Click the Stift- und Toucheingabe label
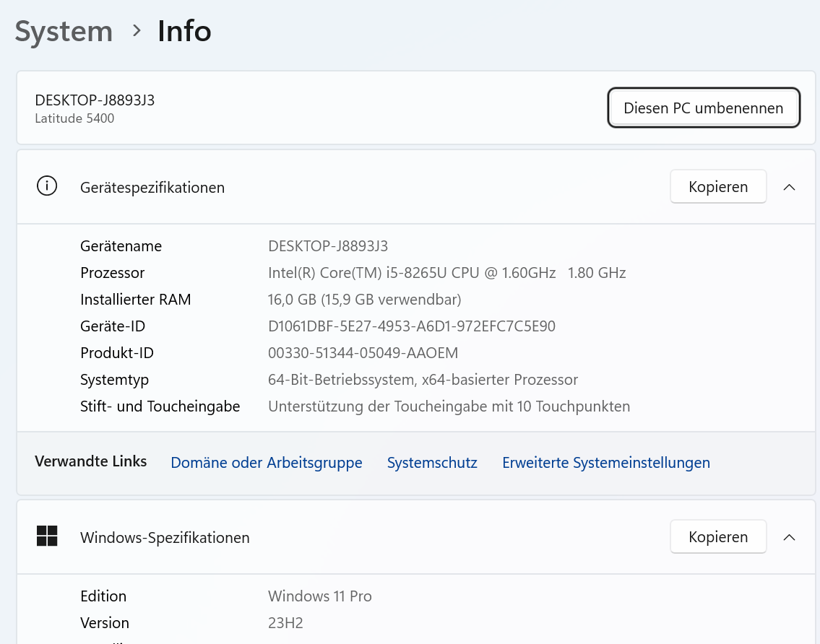 [x=160, y=406]
